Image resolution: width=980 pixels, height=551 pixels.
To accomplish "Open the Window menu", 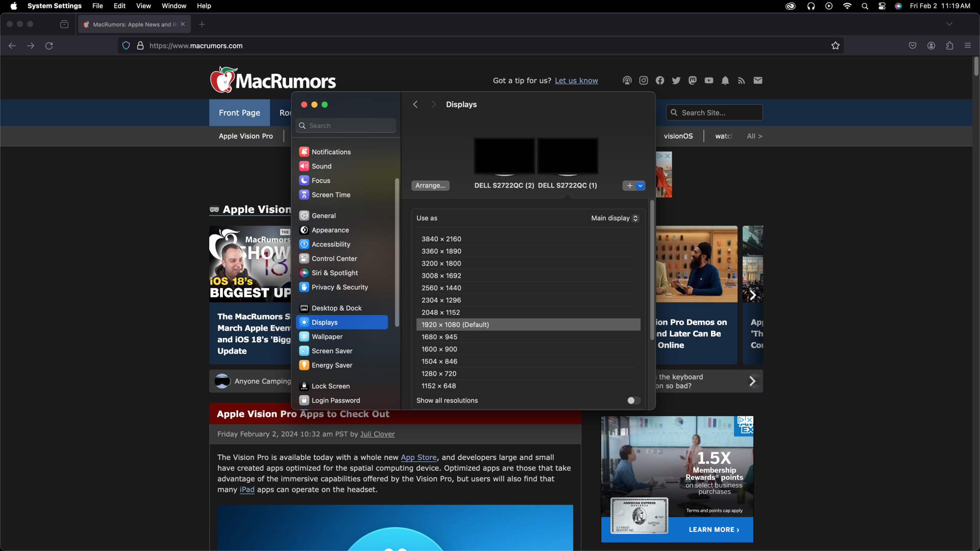I will click(x=174, y=6).
